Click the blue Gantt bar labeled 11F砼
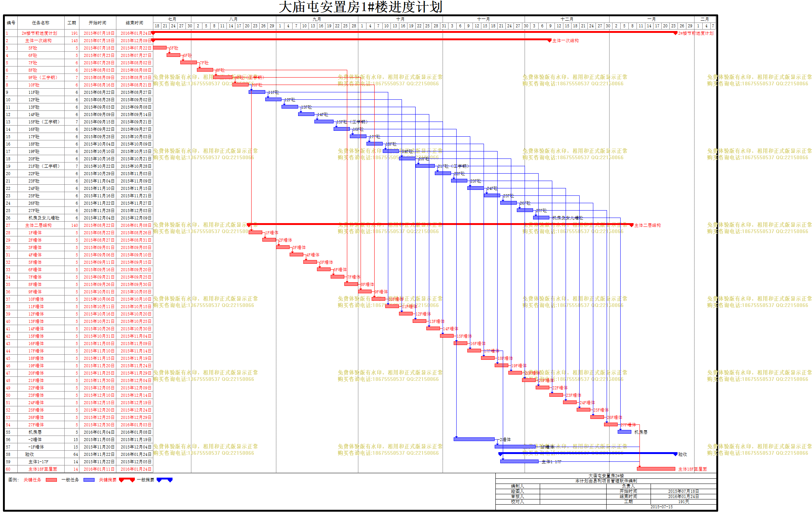 click(257, 92)
